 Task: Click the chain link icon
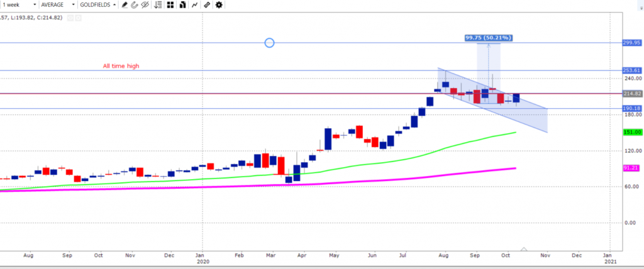tap(207, 4)
